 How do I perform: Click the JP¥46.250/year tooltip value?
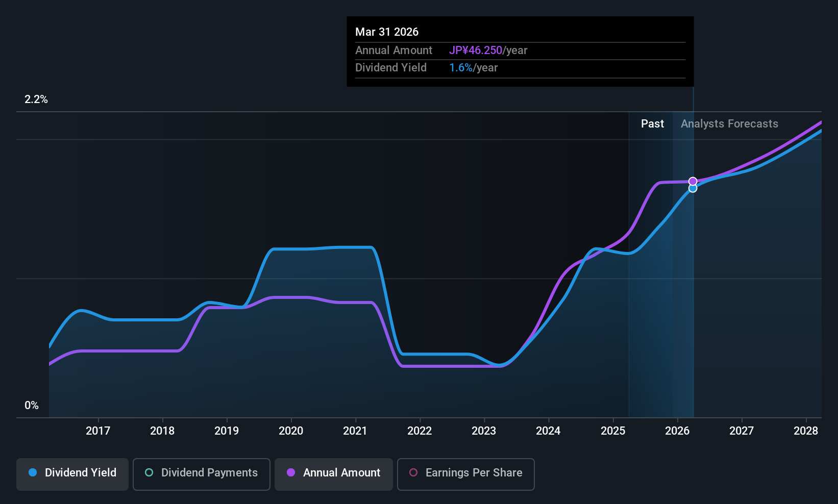(488, 51)
